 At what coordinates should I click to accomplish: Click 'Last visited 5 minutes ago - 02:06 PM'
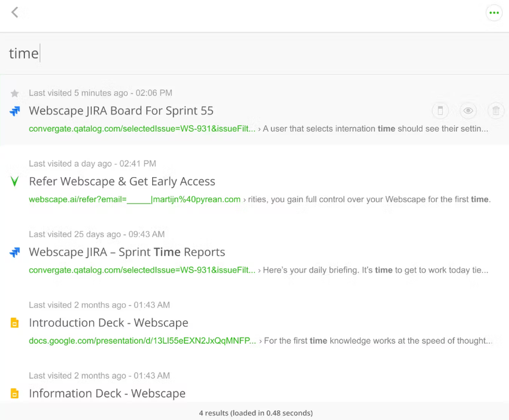(100, 93)
